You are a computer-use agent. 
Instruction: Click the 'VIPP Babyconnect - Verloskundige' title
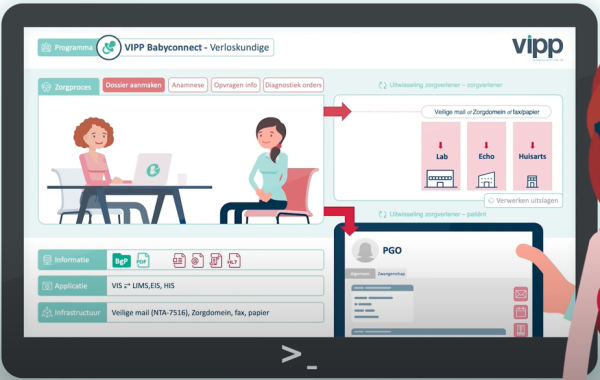(x=197, y=47)
